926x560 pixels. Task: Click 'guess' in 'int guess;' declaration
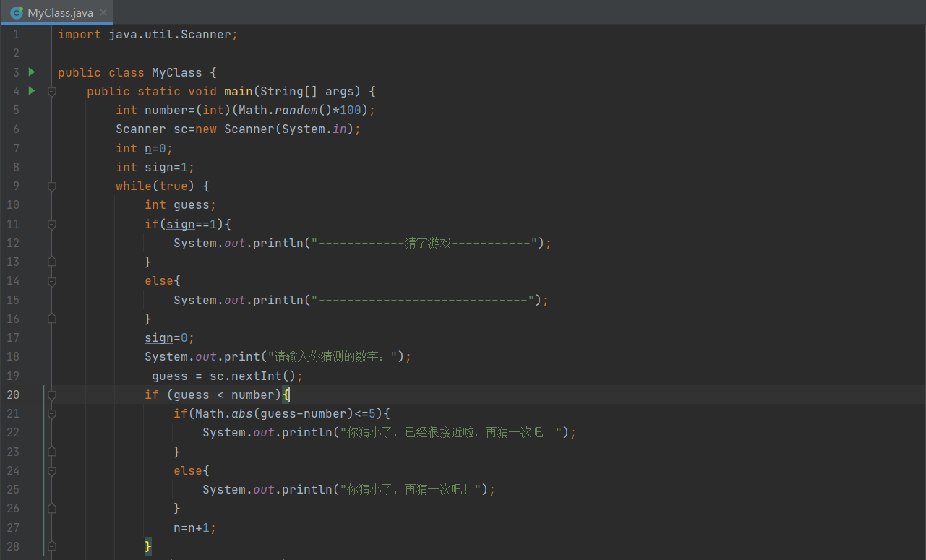(192, 205)
